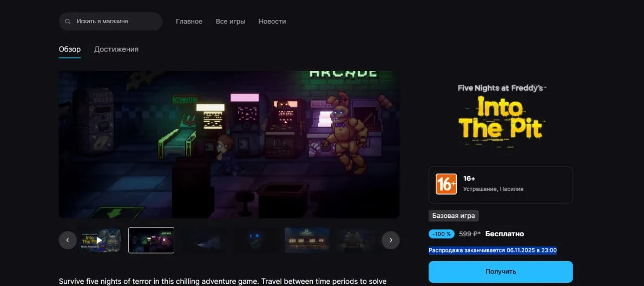Screen dimensions: 644x286
Task: Click the Into The Pit logo
Action: coord(501,116)
